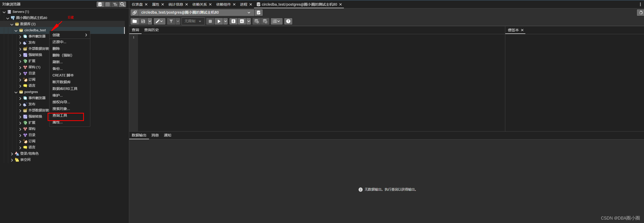Expand the 登录/组角色 node
This screenshot has height=223, width=644.
(x=12, y=154)
